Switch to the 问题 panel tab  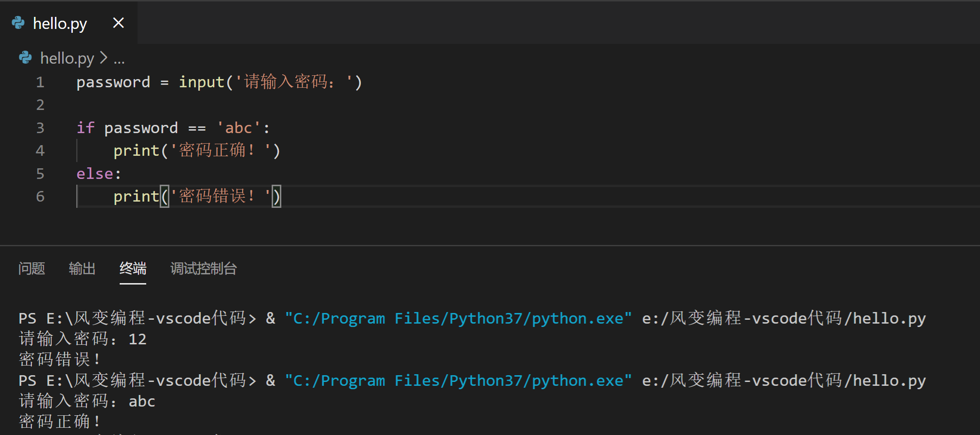pyautogui.click(x=32, y=269)
